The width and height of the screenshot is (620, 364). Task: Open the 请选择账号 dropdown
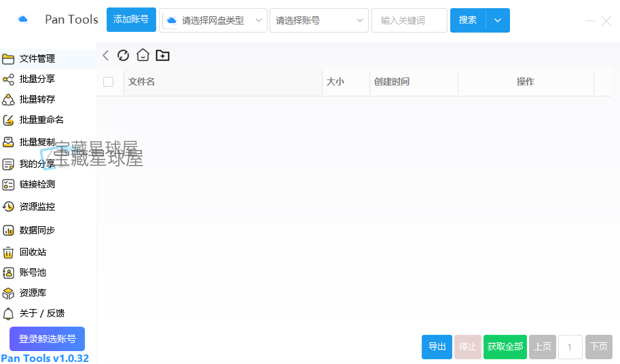[319, 20]
